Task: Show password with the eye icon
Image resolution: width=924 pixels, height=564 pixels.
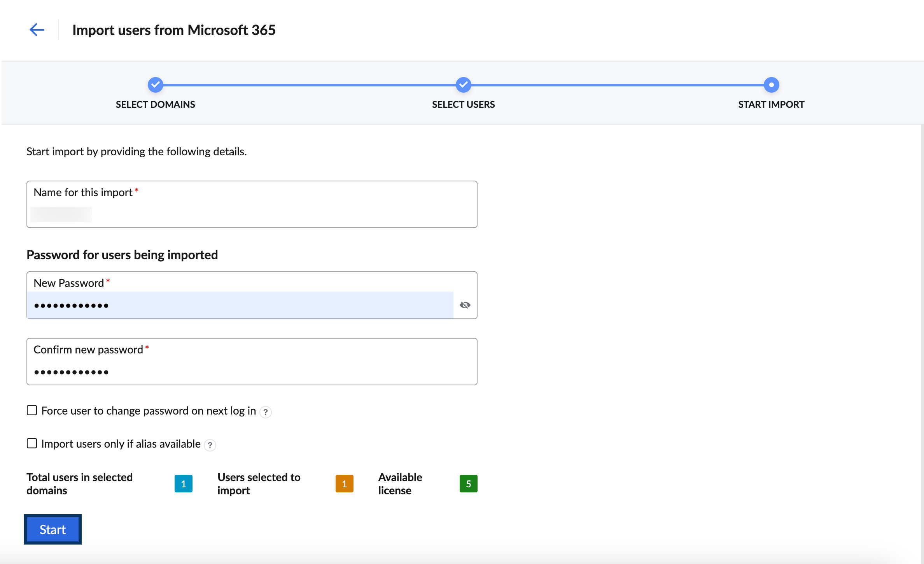Action: coord(465,305)
